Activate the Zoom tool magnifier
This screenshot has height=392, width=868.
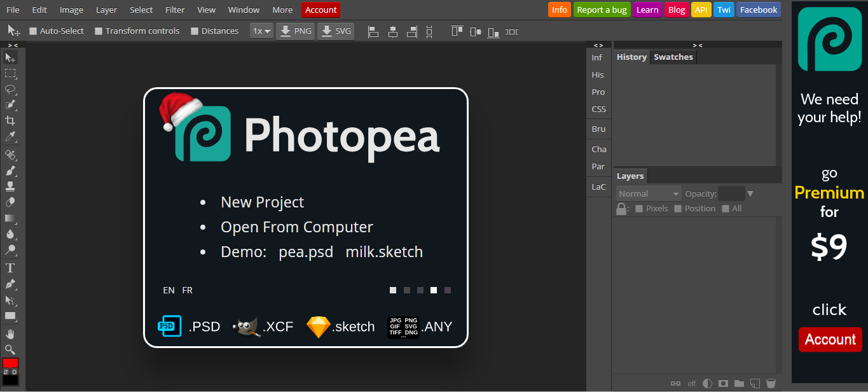(x=10, y=349)
